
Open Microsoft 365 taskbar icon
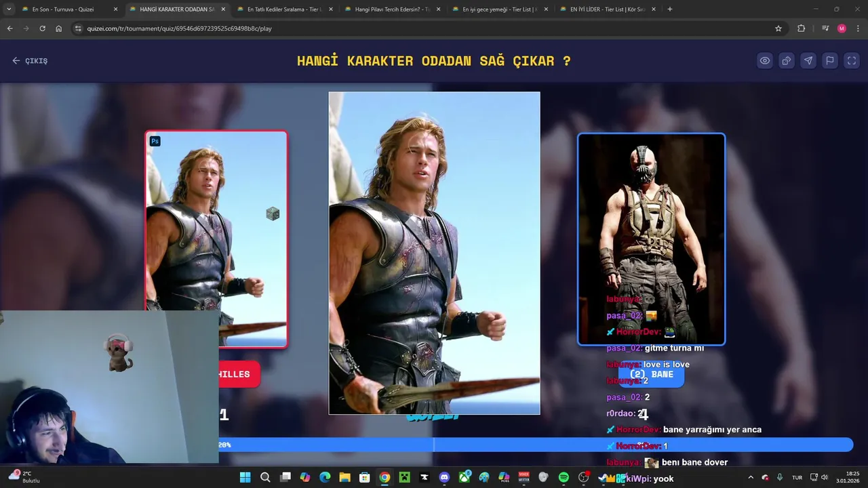[504, 477]
